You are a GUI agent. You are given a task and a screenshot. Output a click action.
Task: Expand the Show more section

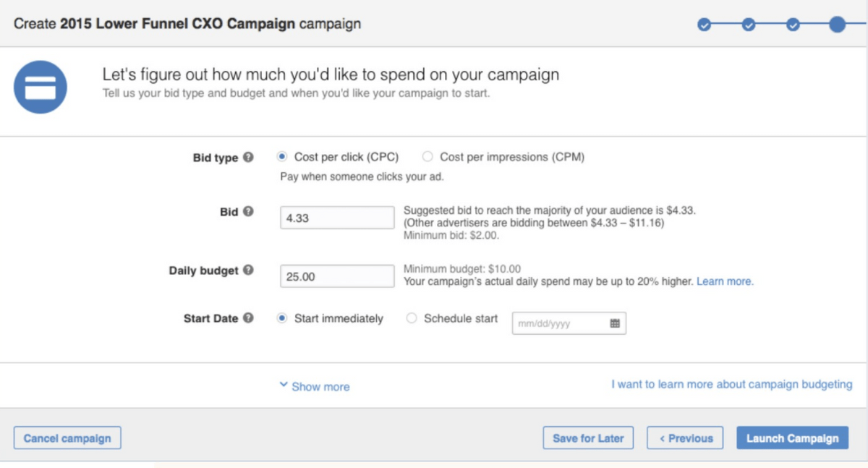click(315, 386)
